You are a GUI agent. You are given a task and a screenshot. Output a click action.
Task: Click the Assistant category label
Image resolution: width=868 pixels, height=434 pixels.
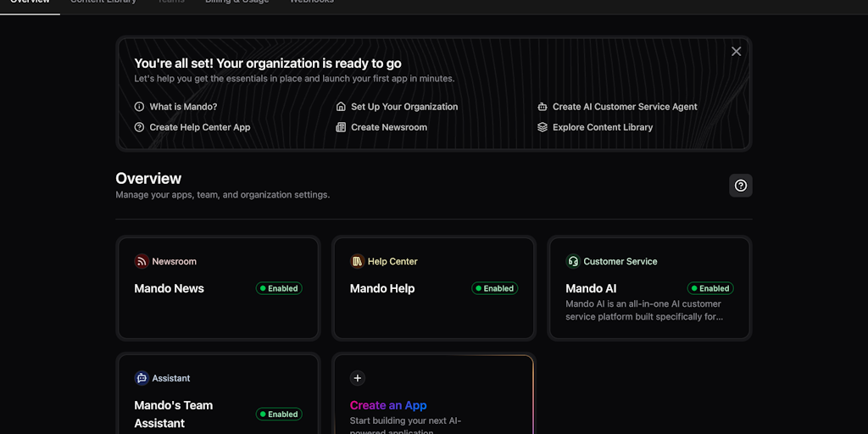pos(171,378)
